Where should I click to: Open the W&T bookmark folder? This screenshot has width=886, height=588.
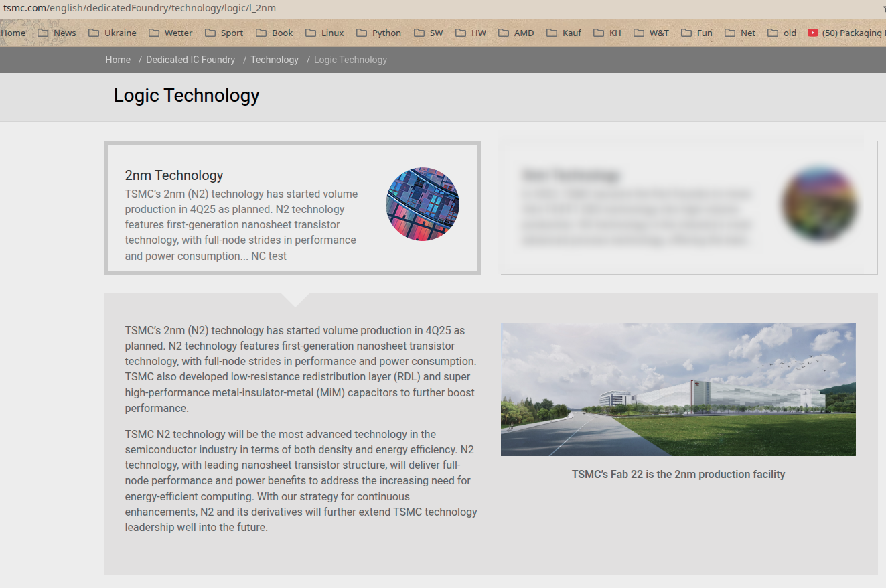tap(651, 33)
